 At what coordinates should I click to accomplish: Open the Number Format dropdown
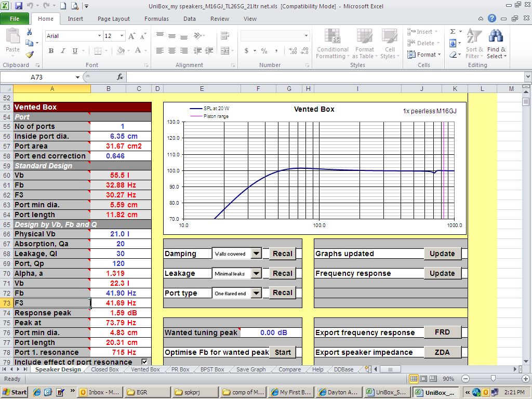[x=306, y=36]
